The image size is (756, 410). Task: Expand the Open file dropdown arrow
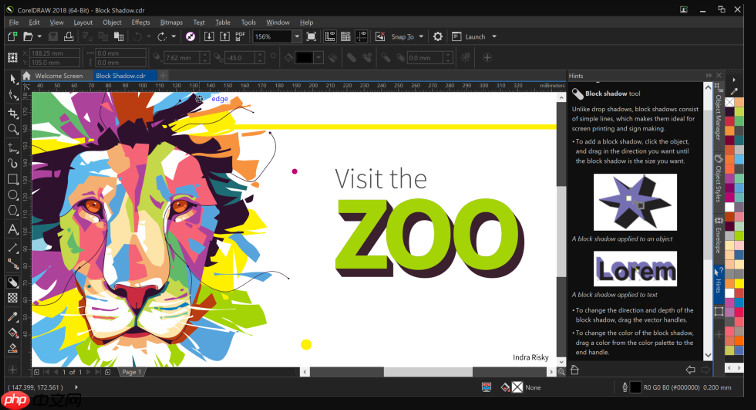click(x=40, y=37)
